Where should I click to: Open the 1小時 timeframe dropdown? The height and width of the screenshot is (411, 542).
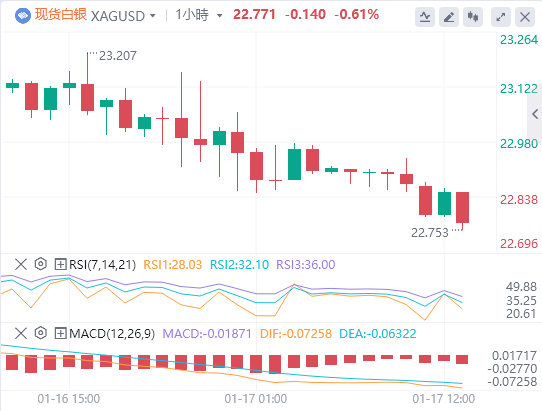(x=199, y=15)
